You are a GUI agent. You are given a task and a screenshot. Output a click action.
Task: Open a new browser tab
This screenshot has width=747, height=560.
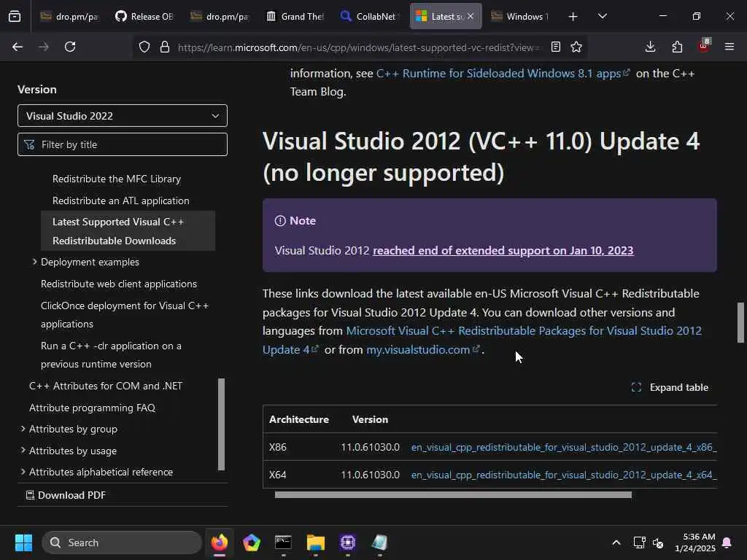click(573, 17)
